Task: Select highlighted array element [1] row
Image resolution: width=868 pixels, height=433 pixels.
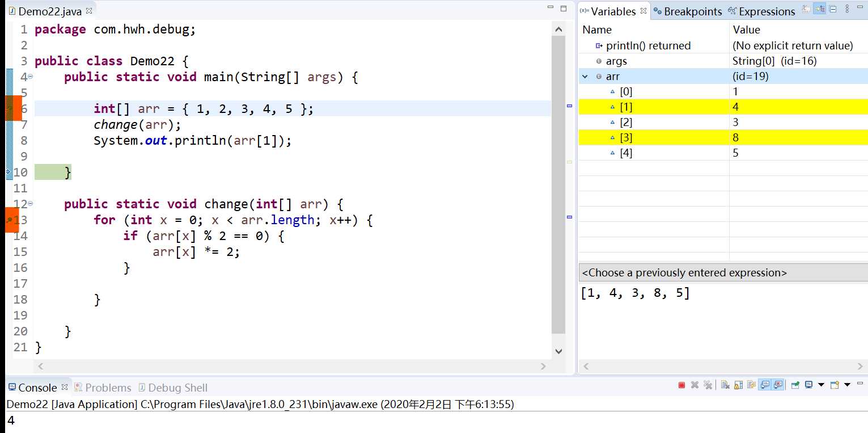Action: (723, 107)
